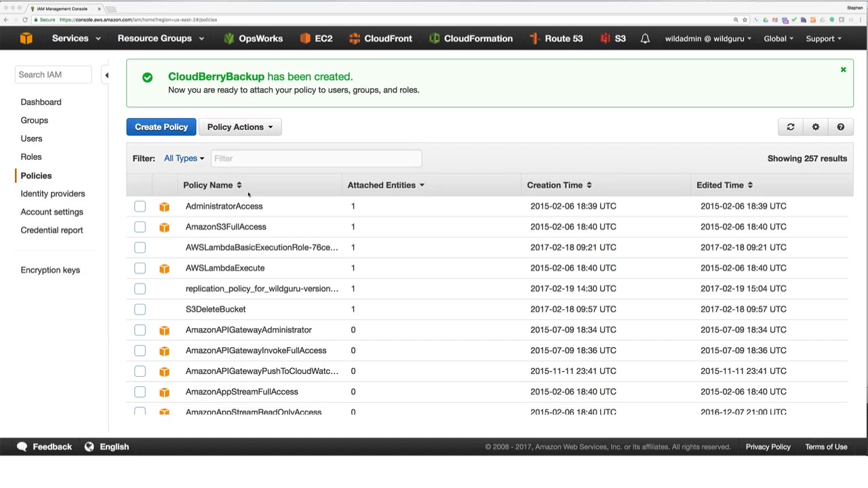Click the AmazonAppStreamFullAccess policy icon

coord(164,392)
